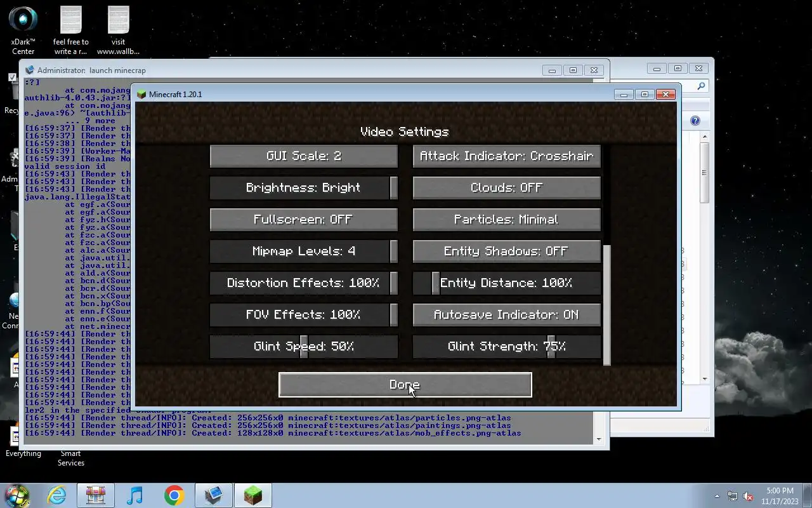812x508 pixels.
Task: Close the launch minecrap console window
Action: pos(594,70)
